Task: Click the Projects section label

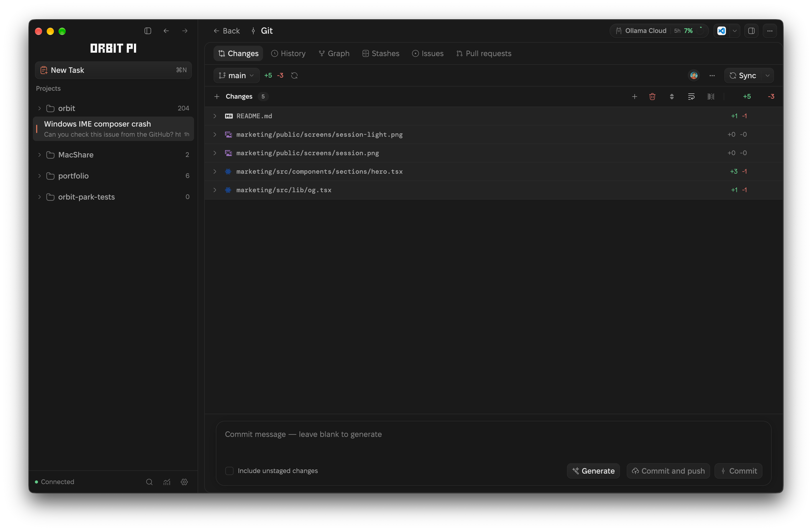Action: [x=48, y=88]
